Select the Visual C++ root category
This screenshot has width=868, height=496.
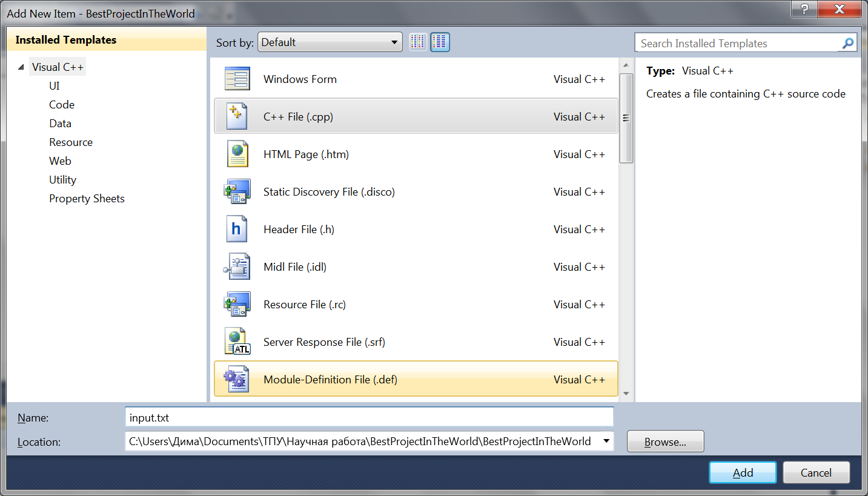(58, 67)
